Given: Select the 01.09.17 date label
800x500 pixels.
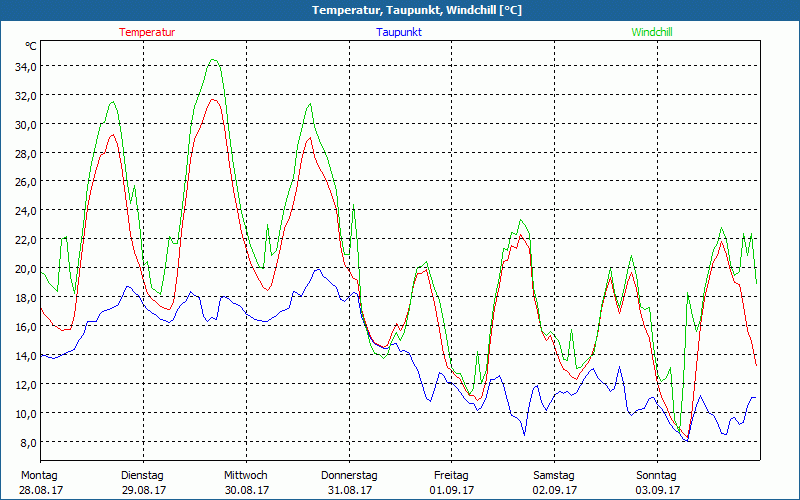Looking at the screenshot, I should coord(452,490).
